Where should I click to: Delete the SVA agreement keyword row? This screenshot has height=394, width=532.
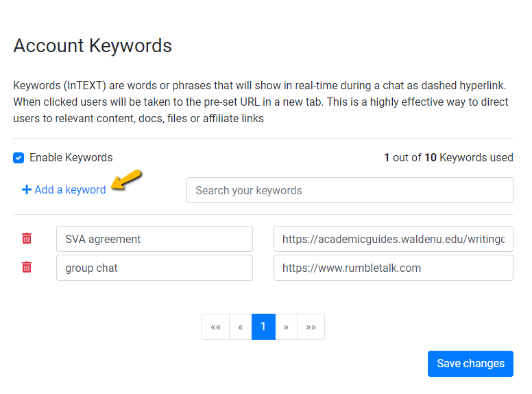click(x=27, y=239)
